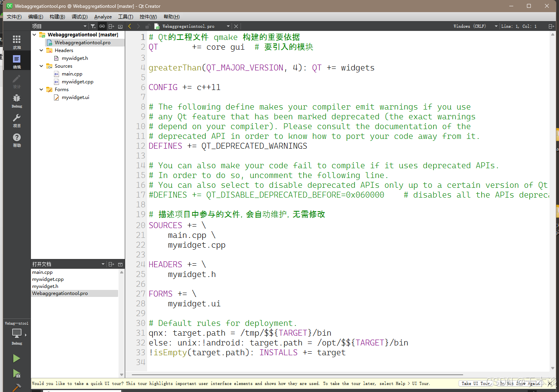This screenshot has height=392, width=559.
Task: Select the Forms folder label
Action: point(61,89)
